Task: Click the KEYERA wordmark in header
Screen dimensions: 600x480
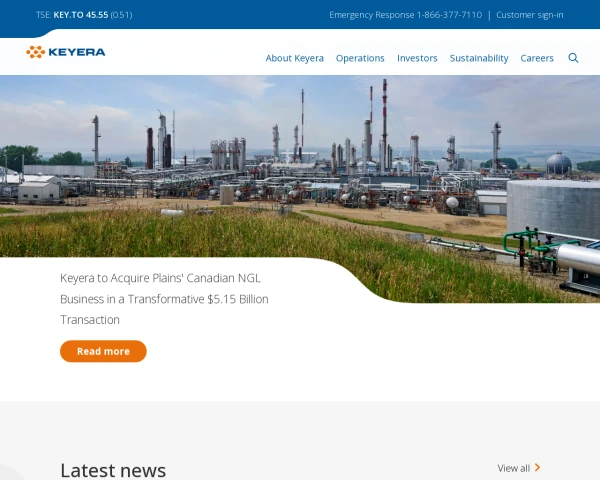Action: coord(77,52)
